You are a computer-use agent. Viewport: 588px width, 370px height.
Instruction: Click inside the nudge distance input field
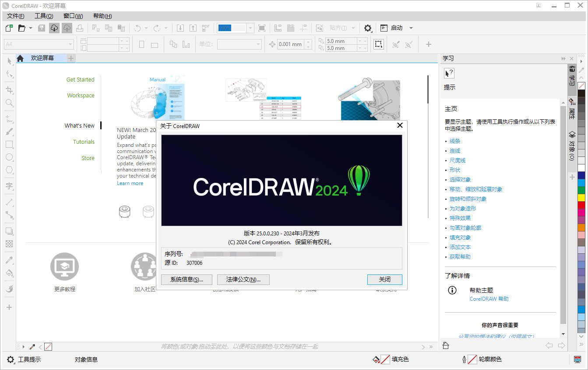tap(290, 44)
